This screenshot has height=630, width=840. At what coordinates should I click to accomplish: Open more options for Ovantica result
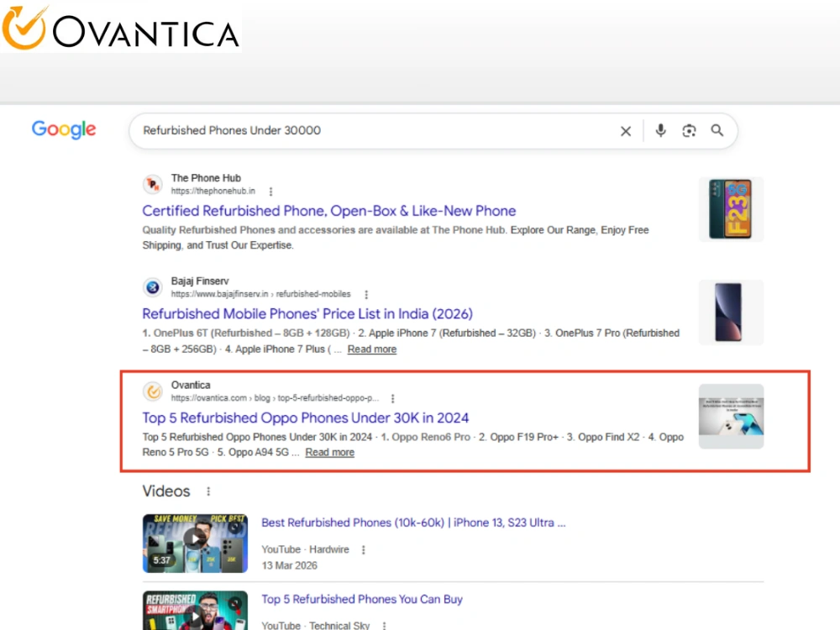[392, 398]
